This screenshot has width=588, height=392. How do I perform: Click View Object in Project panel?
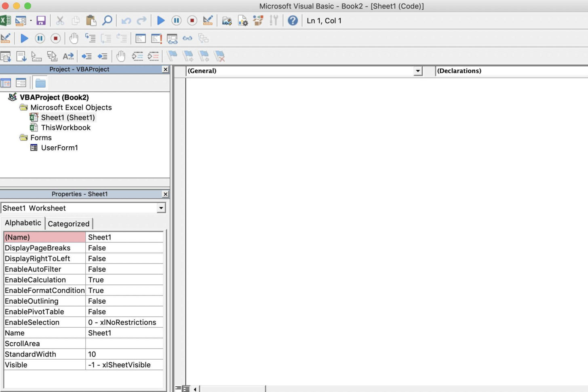[x=21, y=83]
